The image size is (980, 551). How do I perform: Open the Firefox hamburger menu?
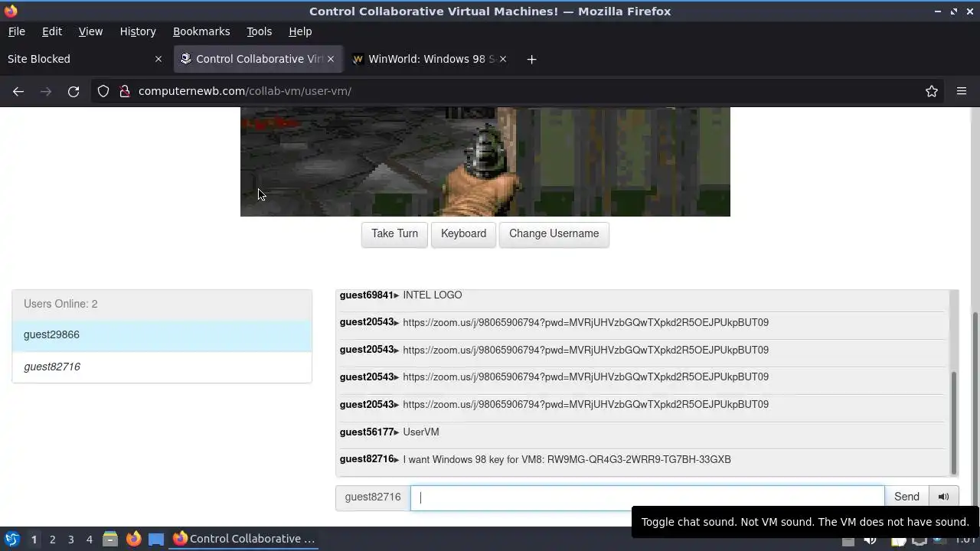[x=962, y=91]
